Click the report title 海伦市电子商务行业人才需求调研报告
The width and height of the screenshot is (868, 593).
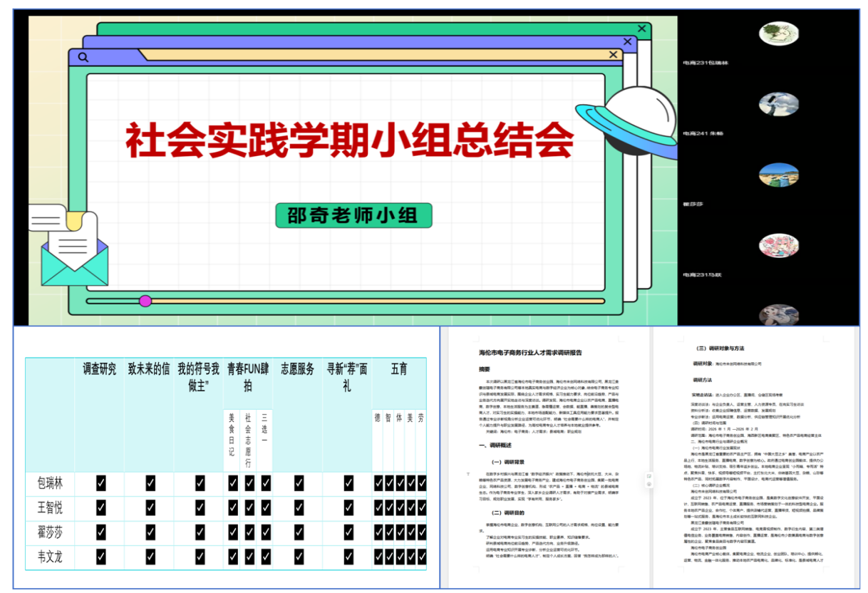click(531, 352)
